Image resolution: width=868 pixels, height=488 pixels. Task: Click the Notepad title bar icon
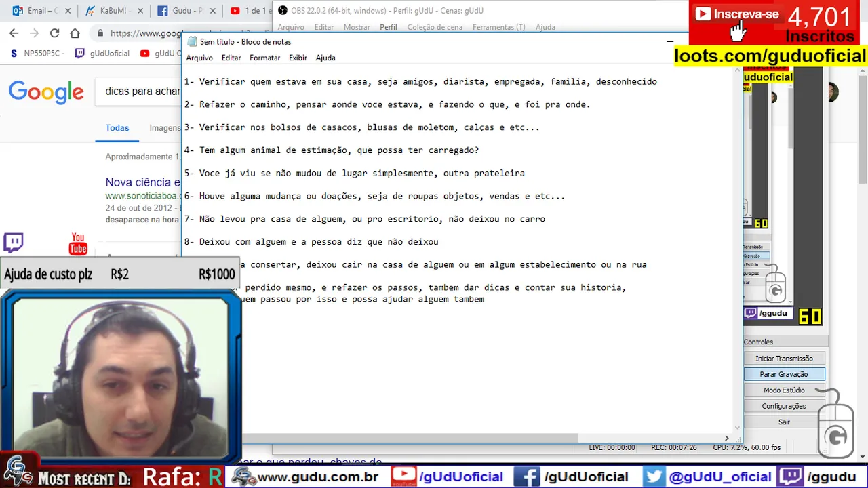click(192, 41)
